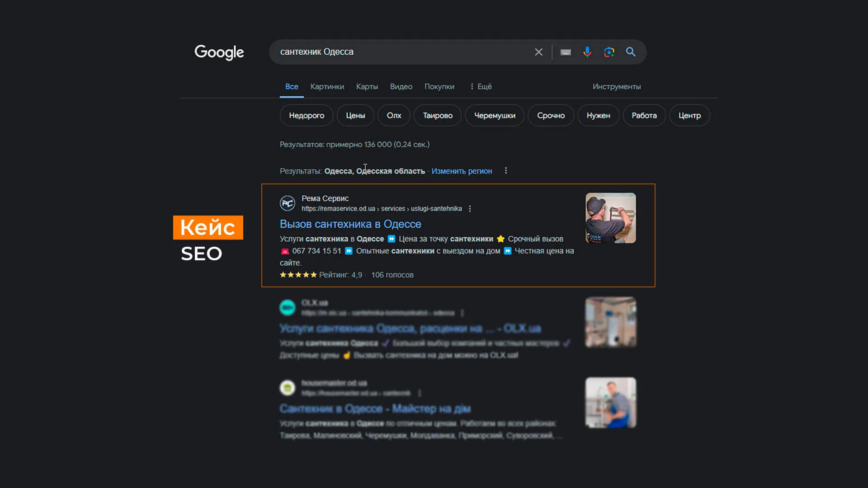
Task: Open three-dot menu of OLX.ua result
Action: pos(462,313)
